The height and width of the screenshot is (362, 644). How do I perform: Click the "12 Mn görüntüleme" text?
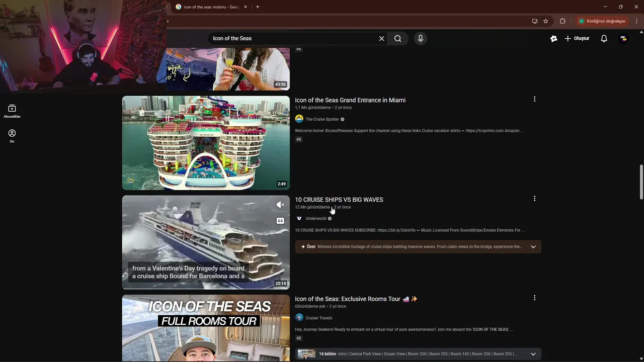point(312,207)
